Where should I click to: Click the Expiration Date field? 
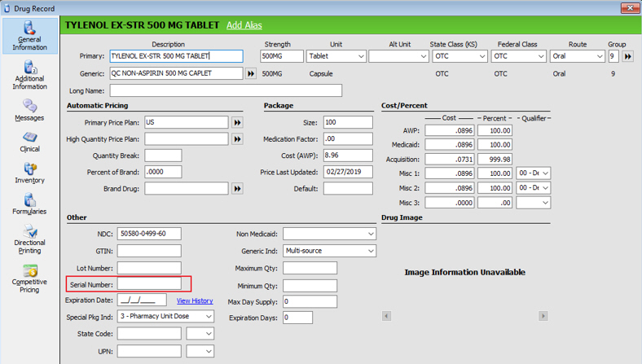click(142, 300)
